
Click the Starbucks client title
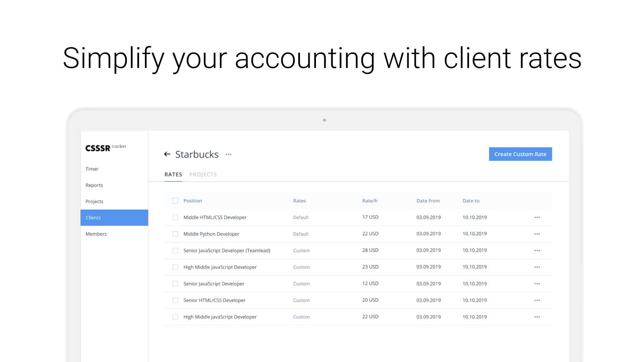point(197,154)
